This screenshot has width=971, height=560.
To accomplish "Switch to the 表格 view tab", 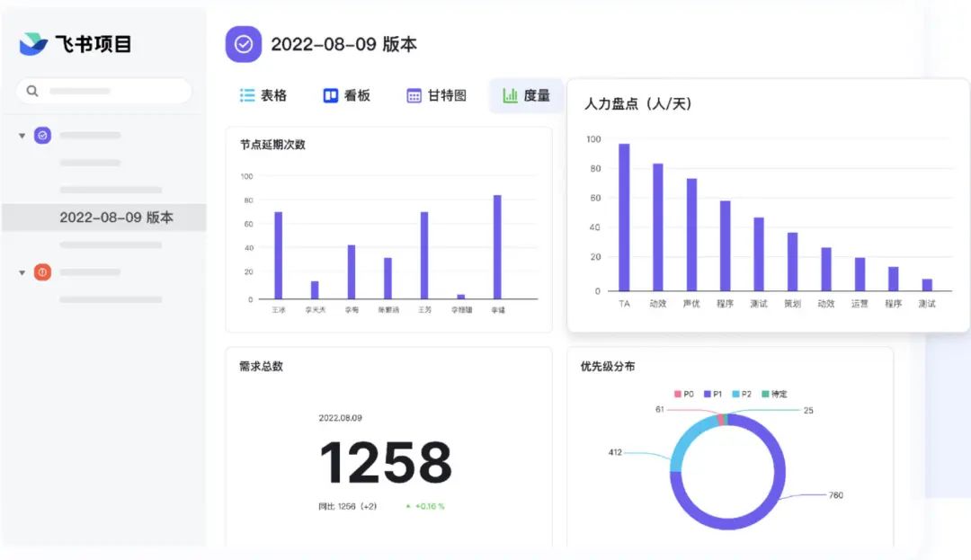I will click(x=263, y=95).
